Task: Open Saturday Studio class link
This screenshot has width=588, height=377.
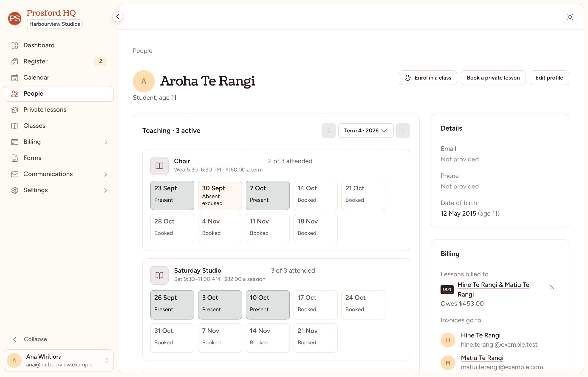Action: (x=198, y=271)
